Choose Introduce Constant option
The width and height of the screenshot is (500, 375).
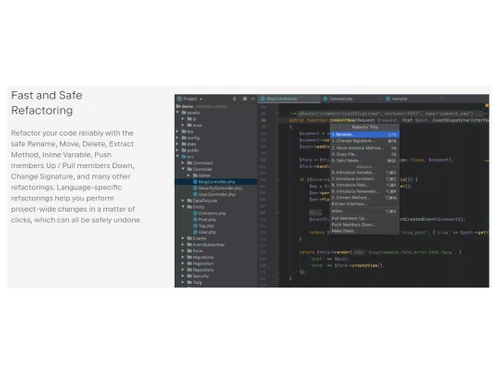point(365,179)
